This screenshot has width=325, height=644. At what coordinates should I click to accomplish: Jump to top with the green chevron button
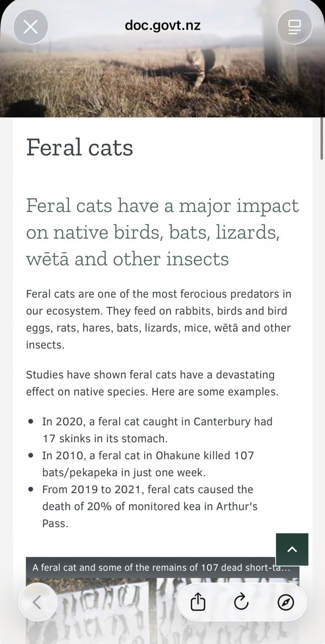coord(292,549)
